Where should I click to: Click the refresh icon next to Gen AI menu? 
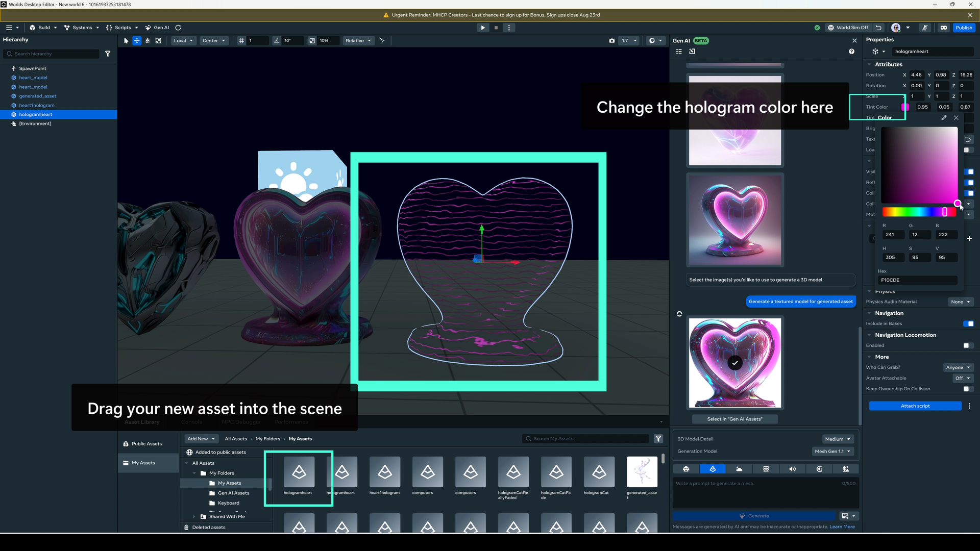click(178, 28)
